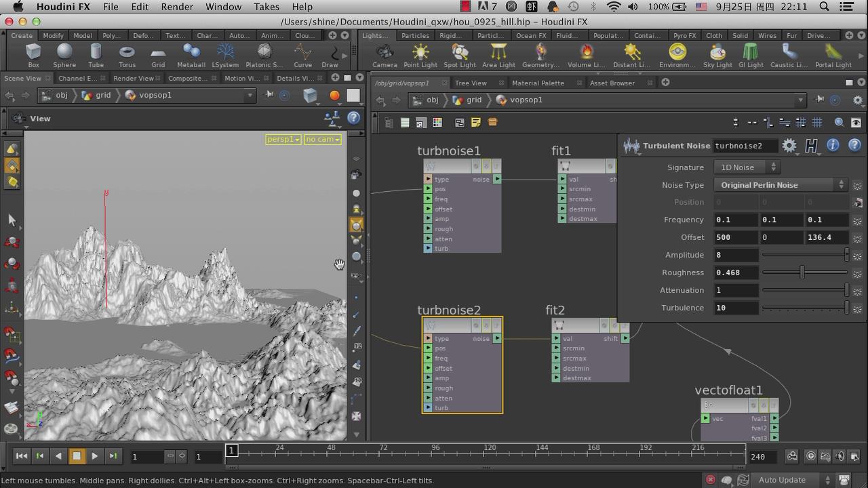Open Turbulent Noise node info
868x488 pixels.
pyautogui.click(x=833, y=145)
